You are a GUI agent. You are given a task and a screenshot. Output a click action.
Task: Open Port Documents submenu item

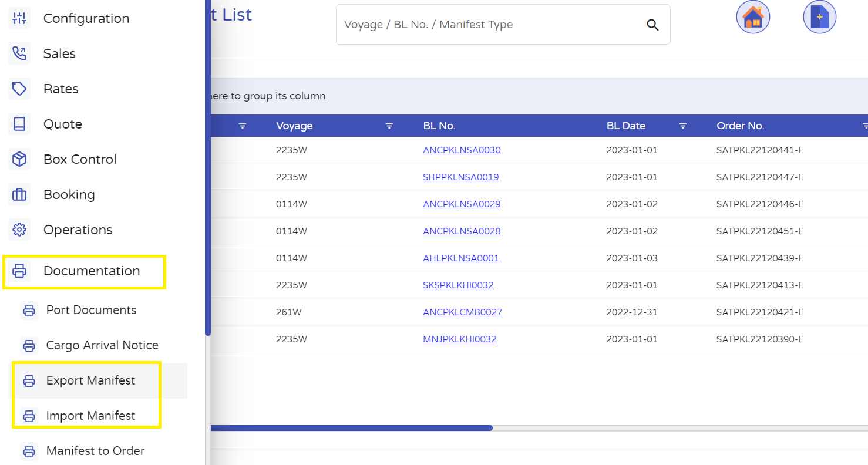pyautogui.click(x=91, y=310)
